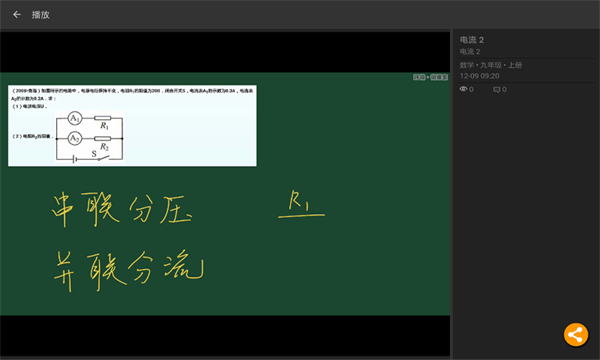Click the white problem statement box
The width and height of the screenshot is (600, 360).
tap(132, 125)
